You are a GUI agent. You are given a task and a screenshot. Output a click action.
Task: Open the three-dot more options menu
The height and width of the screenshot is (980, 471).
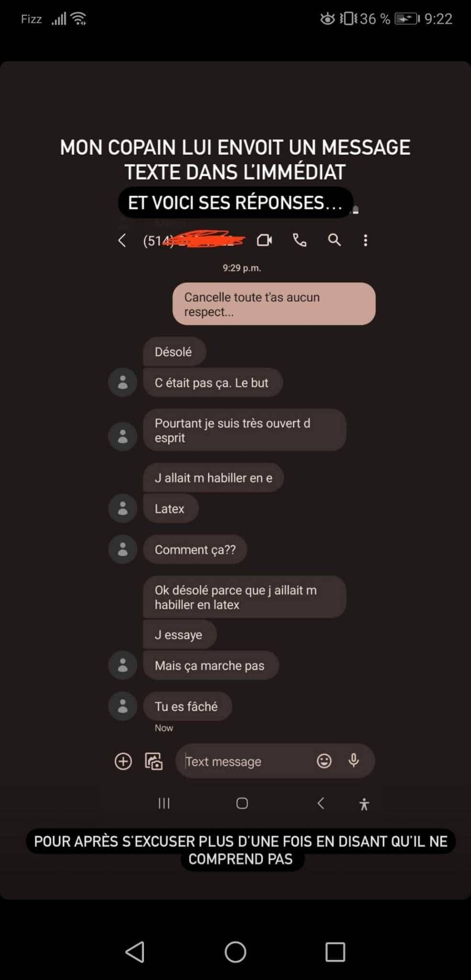[x=366, y=240]
